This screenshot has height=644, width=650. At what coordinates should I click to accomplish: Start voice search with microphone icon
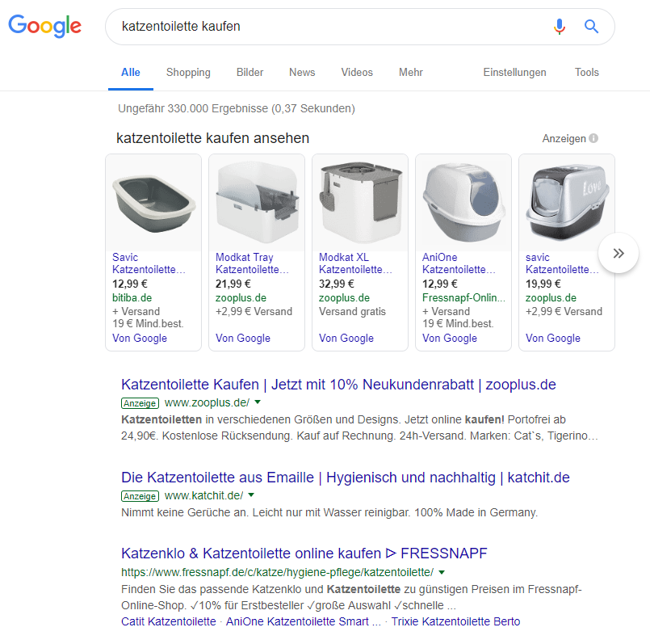click(560, 26)
